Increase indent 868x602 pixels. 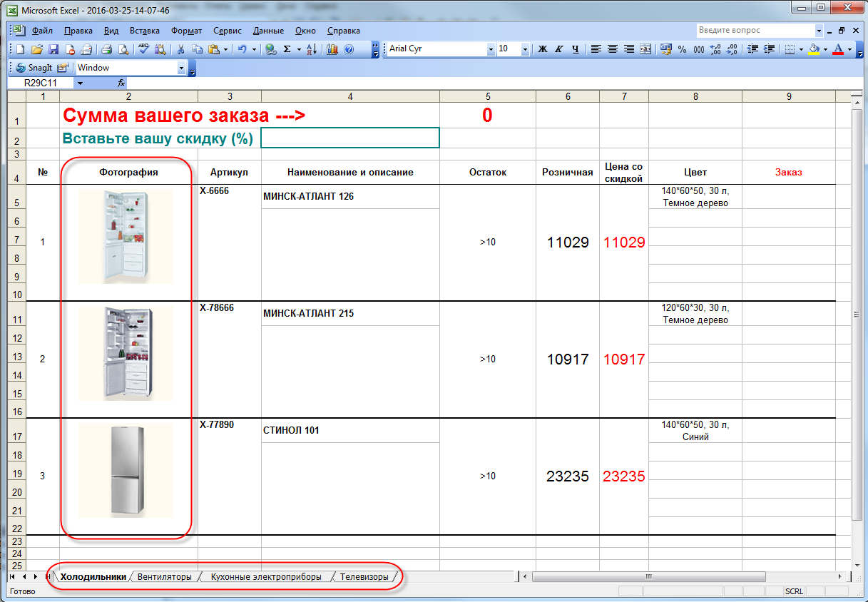coord(769,49)
